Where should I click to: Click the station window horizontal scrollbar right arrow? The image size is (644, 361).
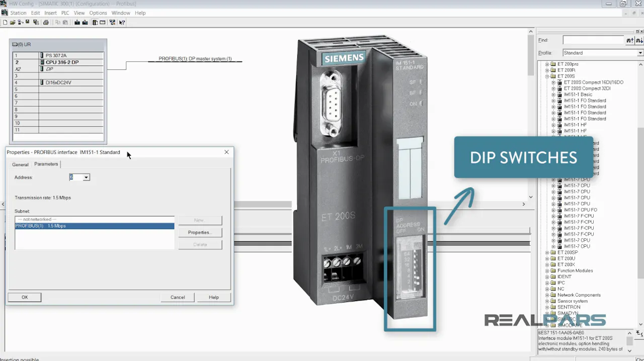point(523,204)
